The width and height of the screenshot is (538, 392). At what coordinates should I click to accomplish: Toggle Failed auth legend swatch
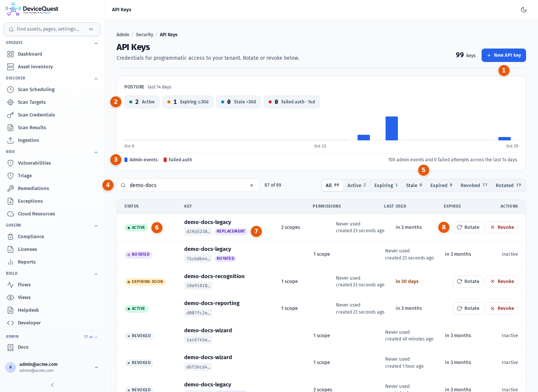tap(165, 160)
